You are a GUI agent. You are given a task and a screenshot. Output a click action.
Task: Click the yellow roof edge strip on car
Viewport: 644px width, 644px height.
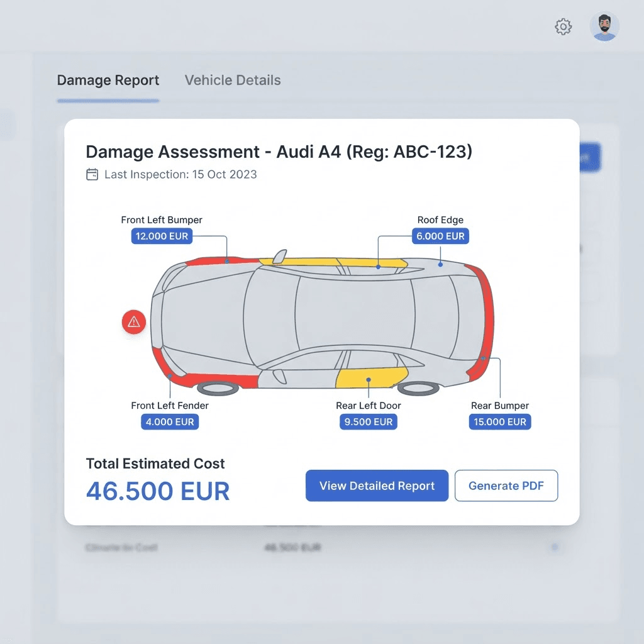pos(333,262)
